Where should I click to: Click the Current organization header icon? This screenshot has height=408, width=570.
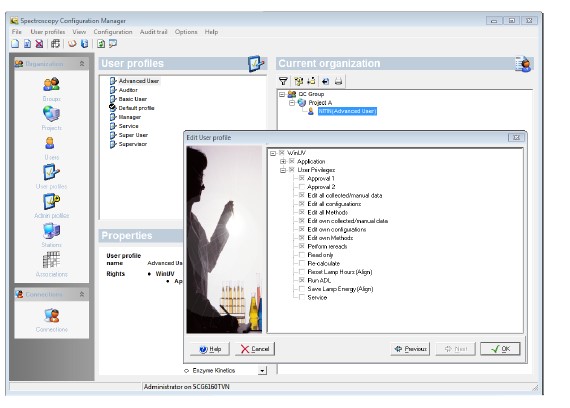click(x=523, y=64)
